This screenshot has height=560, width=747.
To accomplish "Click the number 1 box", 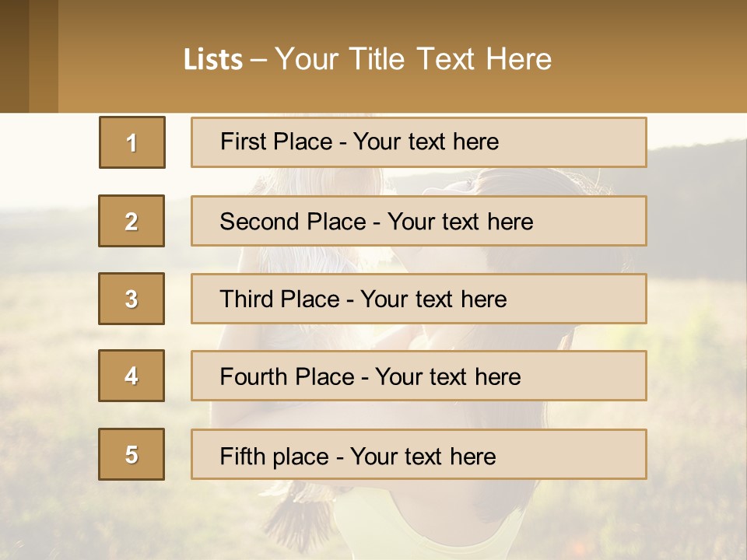I will [x=132, y=142].
